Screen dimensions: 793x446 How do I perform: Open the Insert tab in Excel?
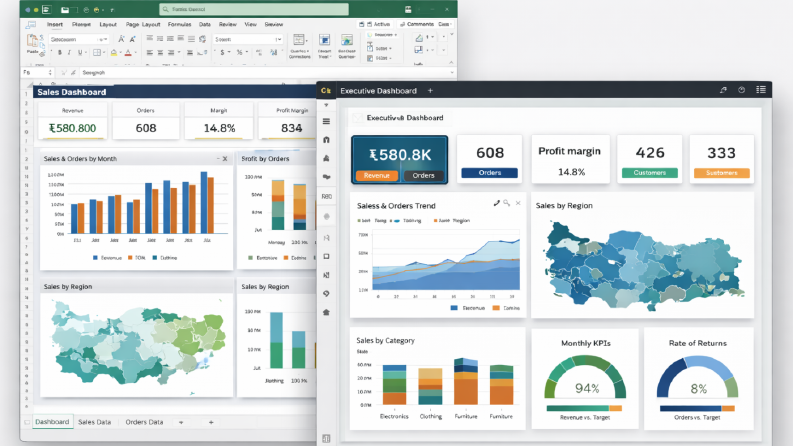[x=55, y=24]
